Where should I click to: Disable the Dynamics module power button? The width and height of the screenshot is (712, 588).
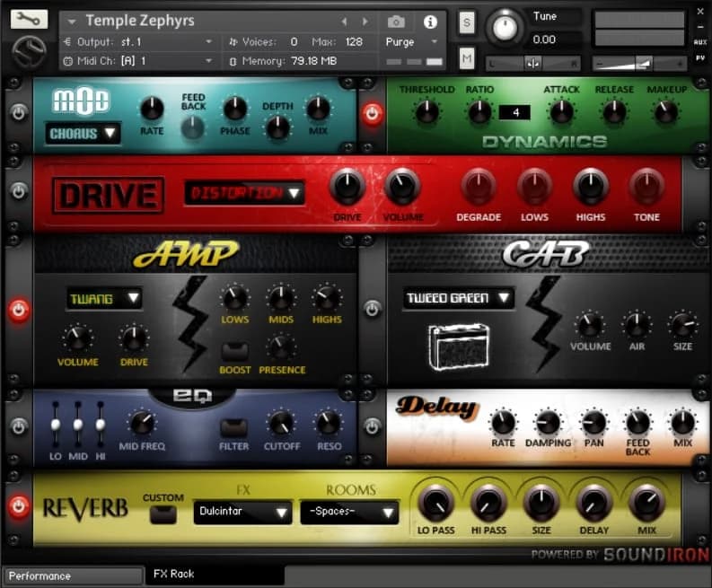[x=372, y=114]
